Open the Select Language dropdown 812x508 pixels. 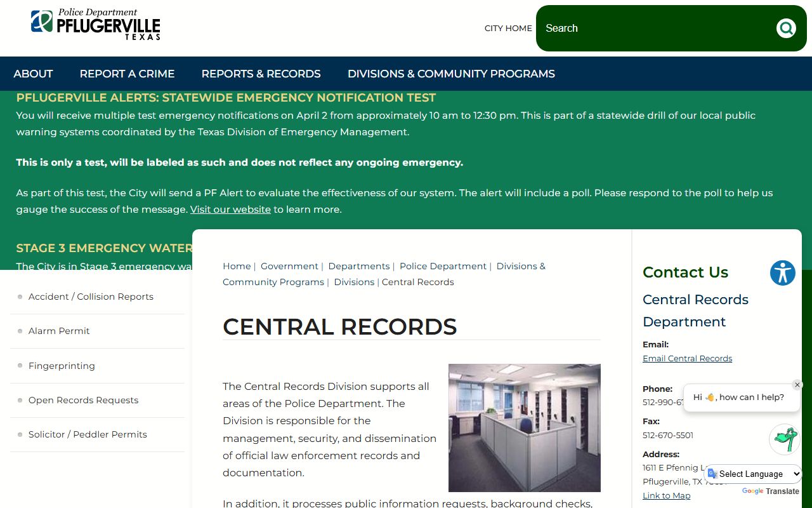754,474
